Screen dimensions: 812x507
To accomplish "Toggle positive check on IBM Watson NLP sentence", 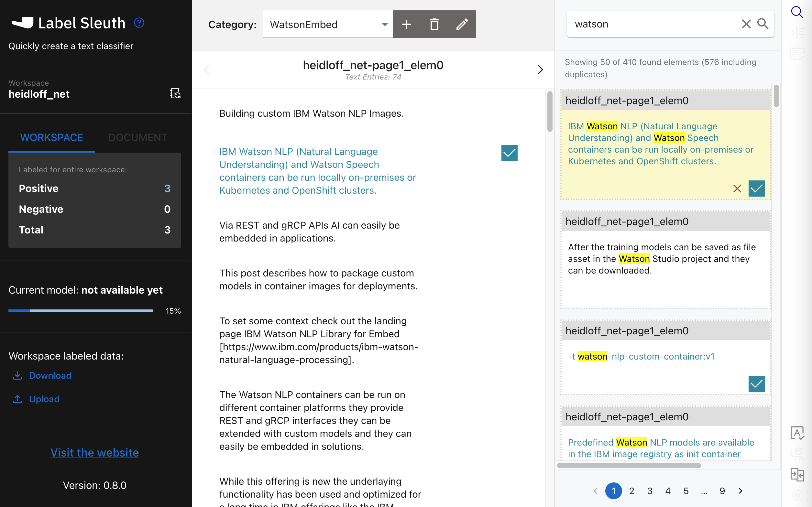I will click(x=509, y=153).
